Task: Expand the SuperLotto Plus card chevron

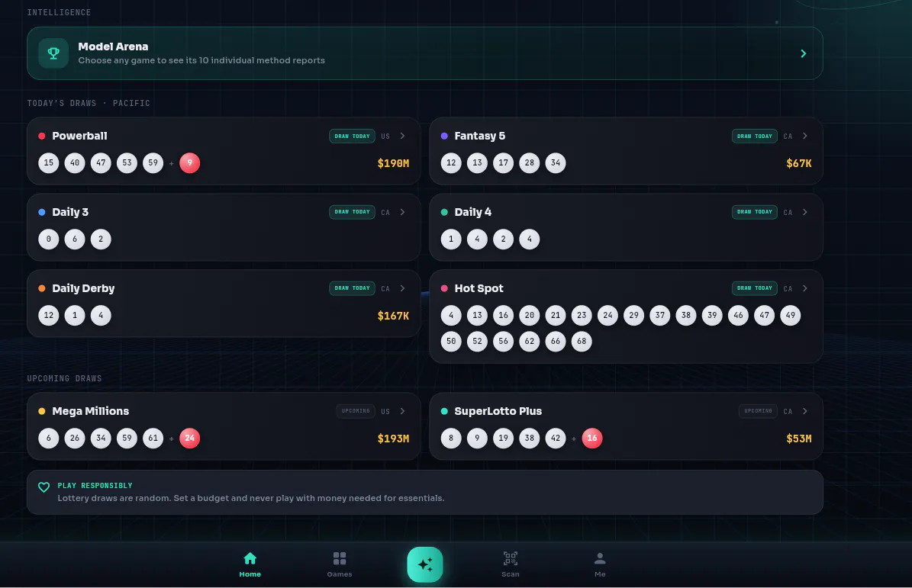Action: 805,411
